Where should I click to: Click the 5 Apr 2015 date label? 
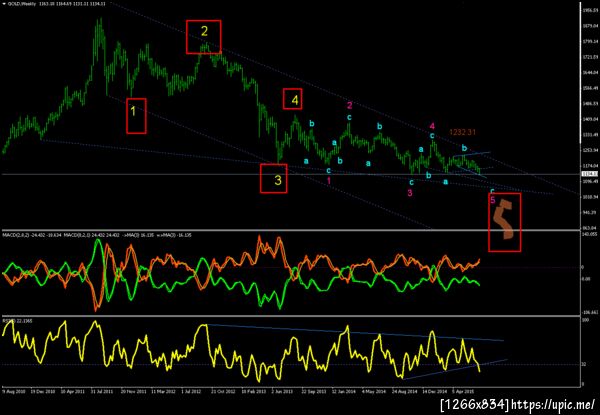click(463, 392)
